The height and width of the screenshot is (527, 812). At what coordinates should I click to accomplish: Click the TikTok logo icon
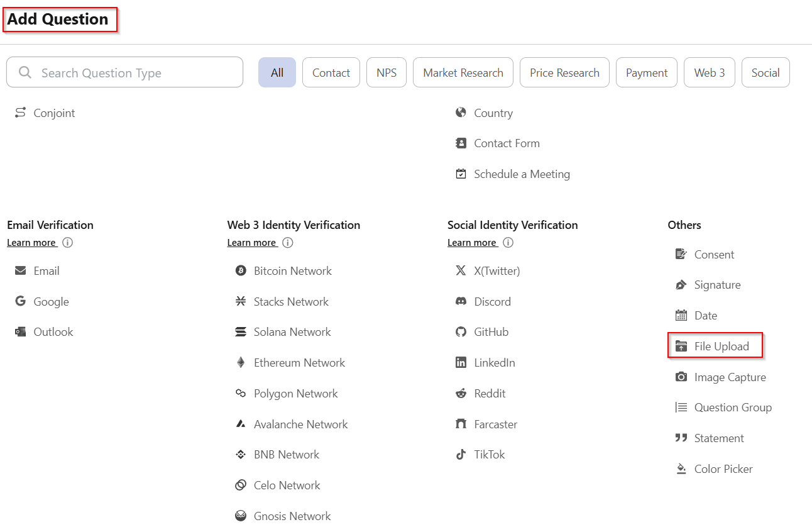461,454
